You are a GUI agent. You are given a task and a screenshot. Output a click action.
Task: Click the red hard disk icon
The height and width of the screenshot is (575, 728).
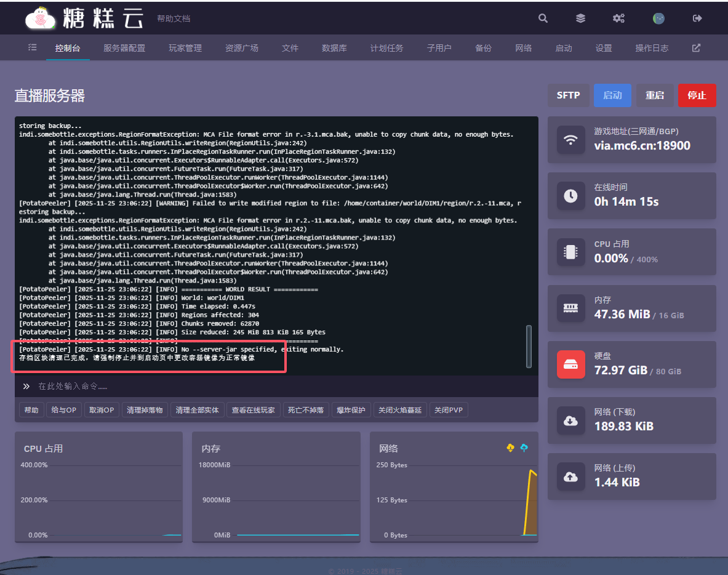[x=570, y=364]
